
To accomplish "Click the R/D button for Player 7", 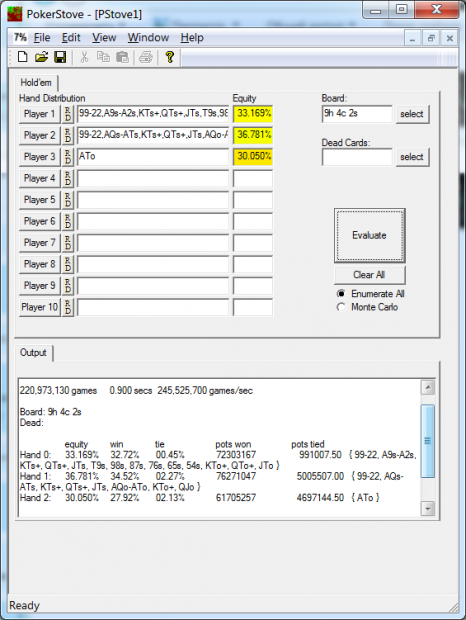I will point(68,243).
